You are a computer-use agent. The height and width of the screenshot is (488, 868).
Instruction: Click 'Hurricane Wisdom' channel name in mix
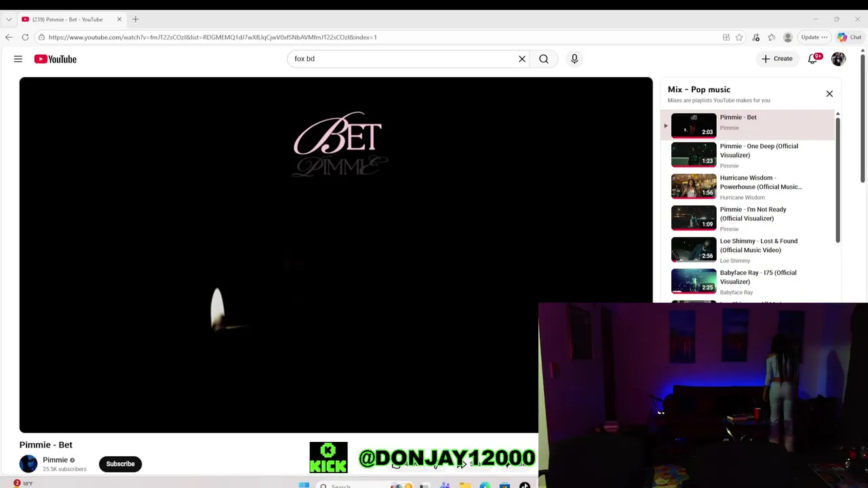pyautogui.click(x=742, y=198)
